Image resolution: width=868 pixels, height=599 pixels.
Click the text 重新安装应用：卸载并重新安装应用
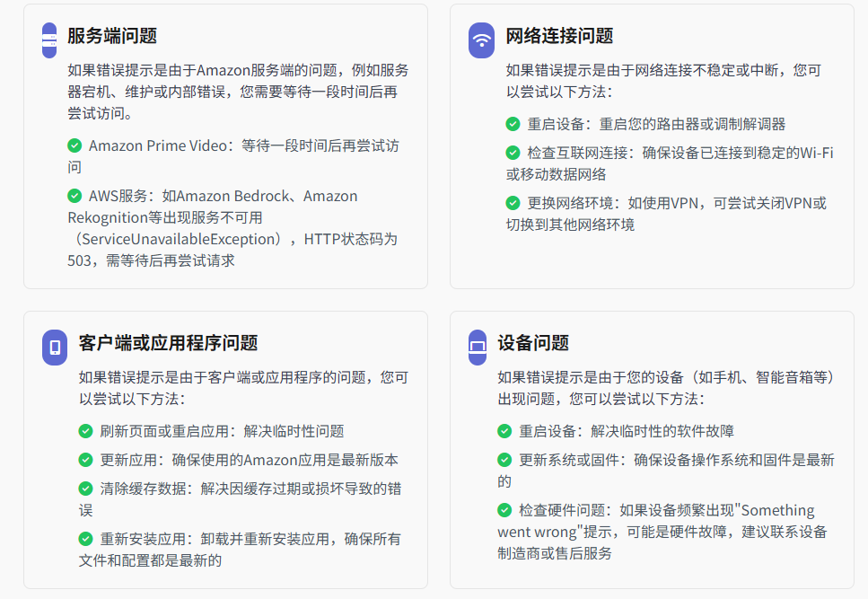click(241, 550)
